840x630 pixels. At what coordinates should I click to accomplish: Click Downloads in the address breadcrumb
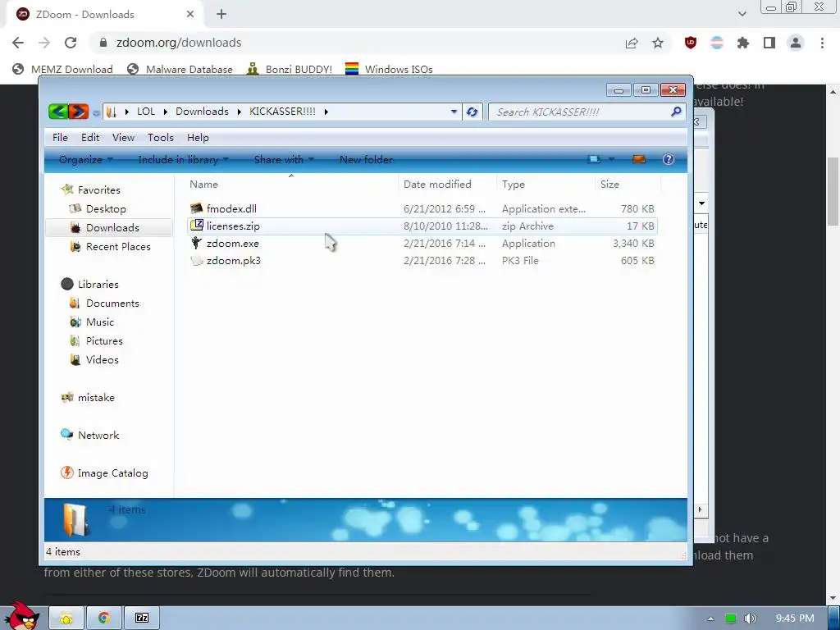[202, 112]
